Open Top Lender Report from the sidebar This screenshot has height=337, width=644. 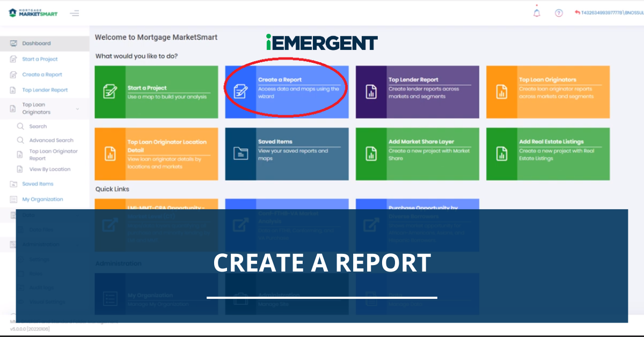[x=45, y=90]
